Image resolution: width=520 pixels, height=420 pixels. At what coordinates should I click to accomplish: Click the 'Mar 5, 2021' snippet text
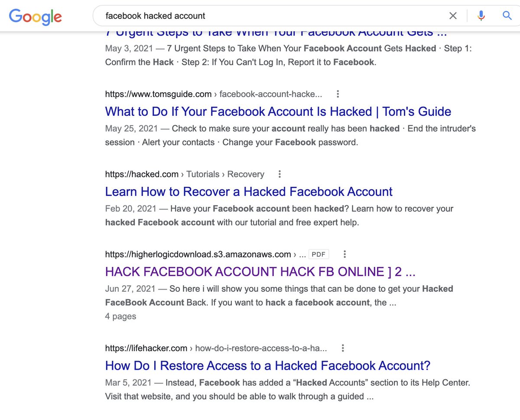click(128, 383)
